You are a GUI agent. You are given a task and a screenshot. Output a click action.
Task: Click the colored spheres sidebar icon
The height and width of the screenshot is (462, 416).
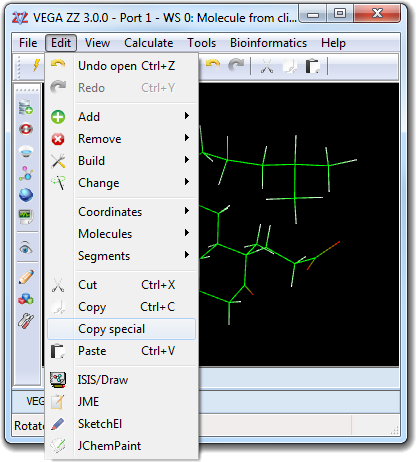point(26,299)
